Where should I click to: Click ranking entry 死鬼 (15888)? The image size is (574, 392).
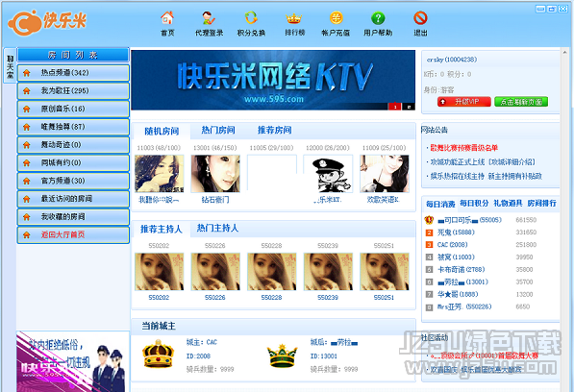[x=456, y=233]
